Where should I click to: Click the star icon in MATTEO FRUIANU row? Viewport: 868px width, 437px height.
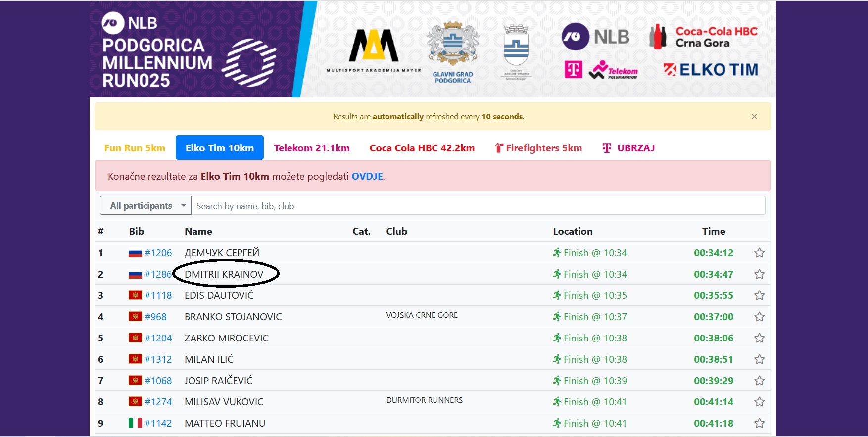759,423
